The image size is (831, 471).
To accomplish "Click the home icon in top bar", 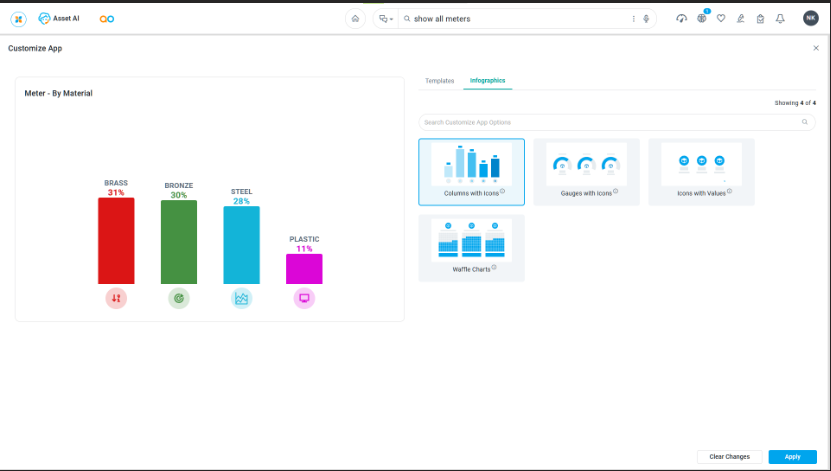I will pyautogui.click(x=355, y=19).
